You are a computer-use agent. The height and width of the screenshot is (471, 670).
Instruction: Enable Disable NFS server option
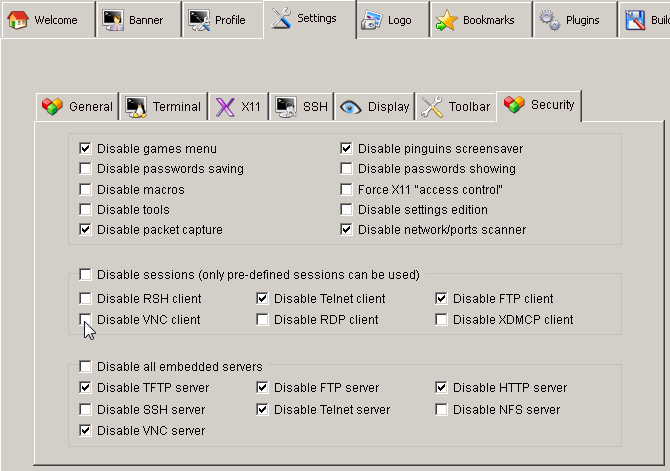tap(442, 409)
